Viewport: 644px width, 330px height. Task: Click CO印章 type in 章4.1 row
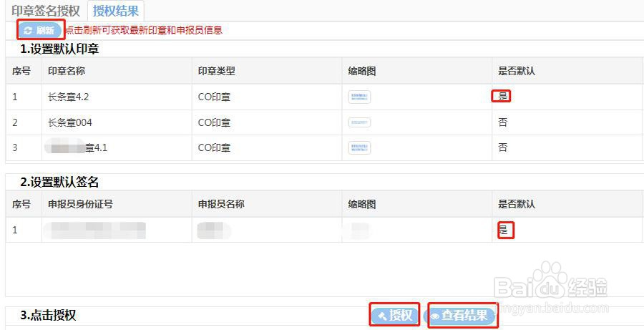(x=215, y=148)
